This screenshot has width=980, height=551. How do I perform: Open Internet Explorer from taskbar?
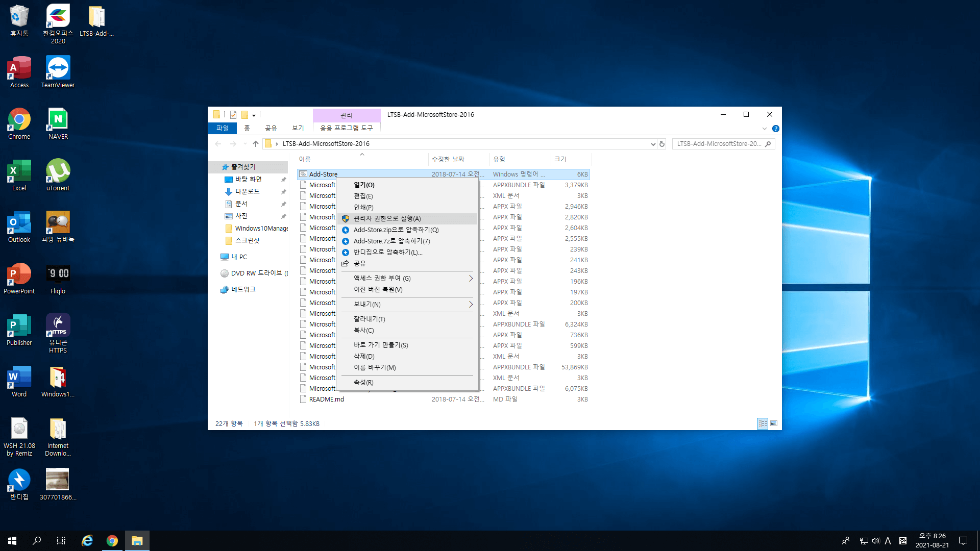point(87,541)
